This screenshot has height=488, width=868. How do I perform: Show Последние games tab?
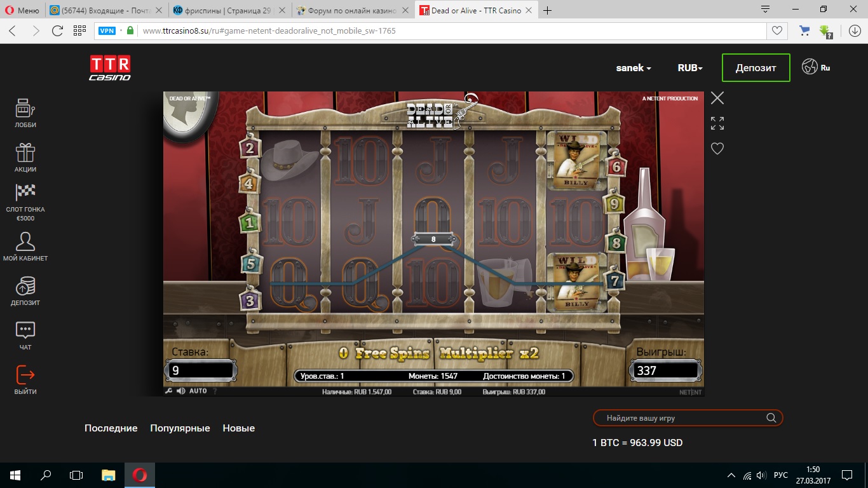[111, 428]
